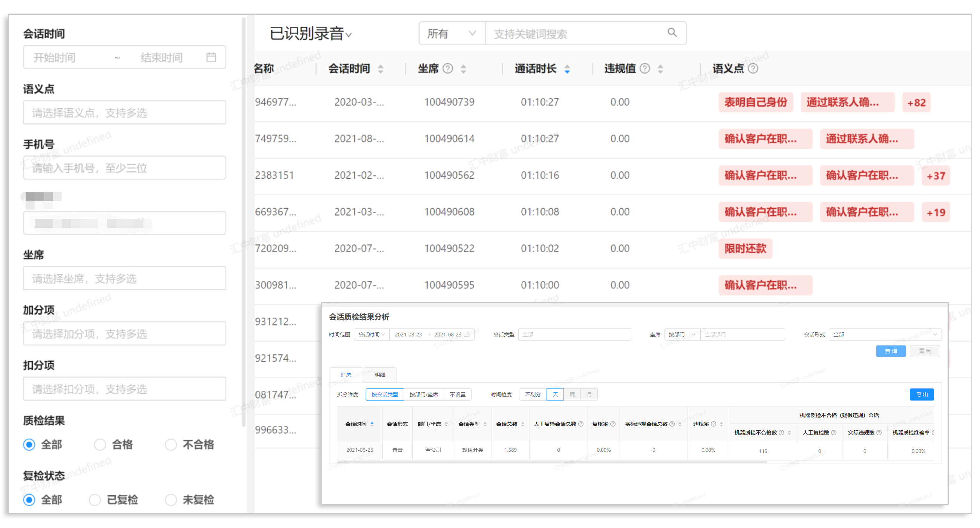Viewport: 980px width, 528px height.
Task: Open the 语义点 multi-select filter
Action: click(124, 113)
